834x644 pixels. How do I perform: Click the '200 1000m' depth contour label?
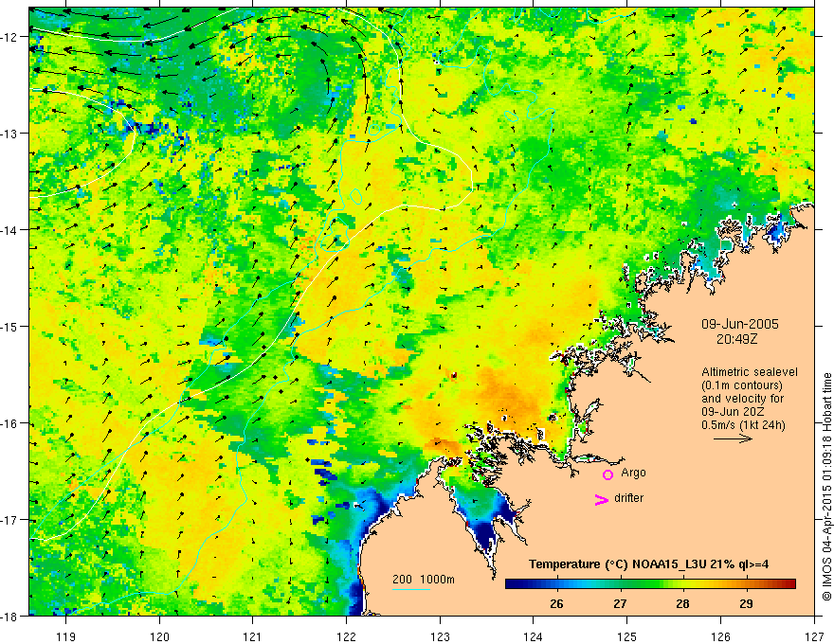coord(424,580)
